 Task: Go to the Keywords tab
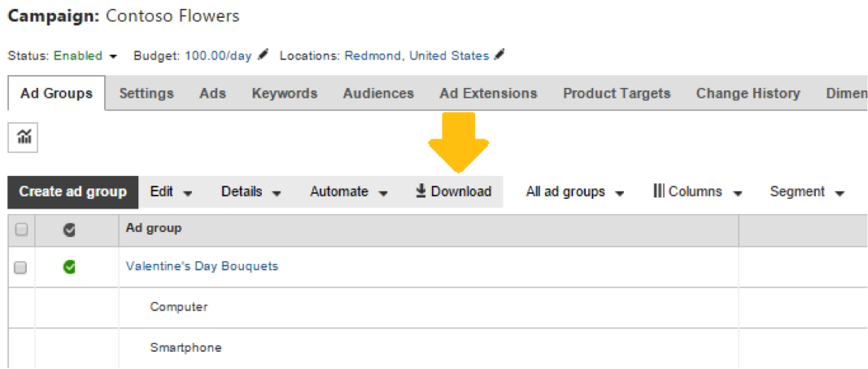[285, 93]
